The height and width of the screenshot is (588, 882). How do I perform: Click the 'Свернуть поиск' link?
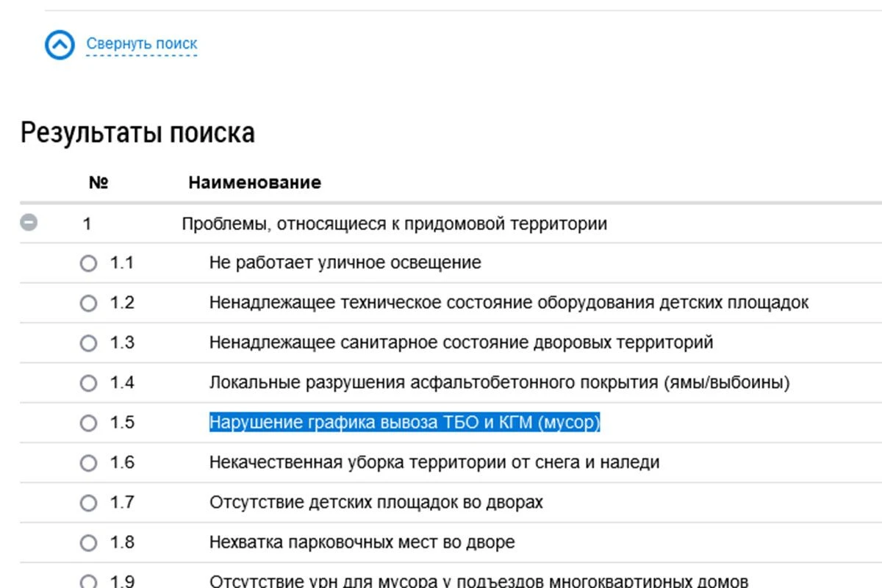142,44
